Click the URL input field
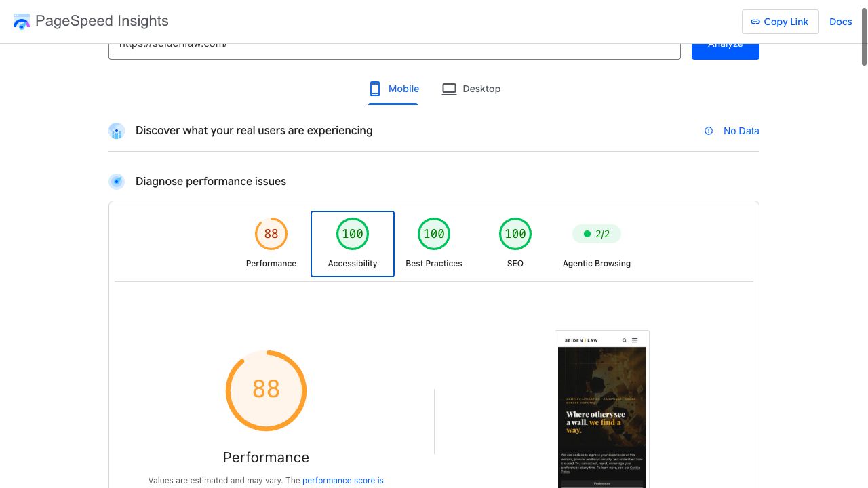Viewport: 868px width, 488px height. 394,51
